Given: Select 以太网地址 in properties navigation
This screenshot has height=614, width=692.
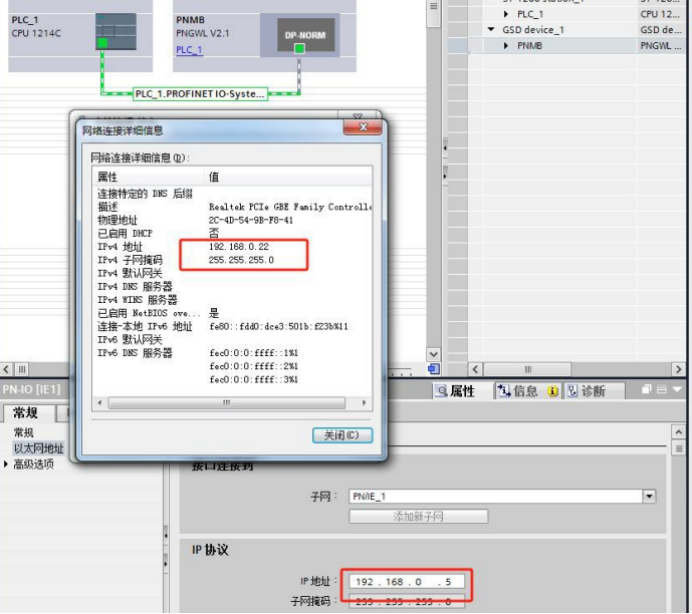Looking at the screenshot, I should 39,448.
